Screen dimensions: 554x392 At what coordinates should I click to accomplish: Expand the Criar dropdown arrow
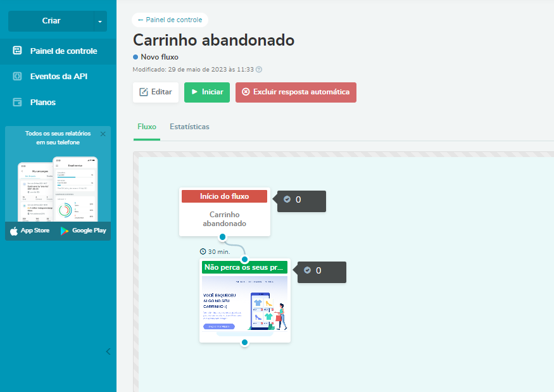click(x=100, y=21)
